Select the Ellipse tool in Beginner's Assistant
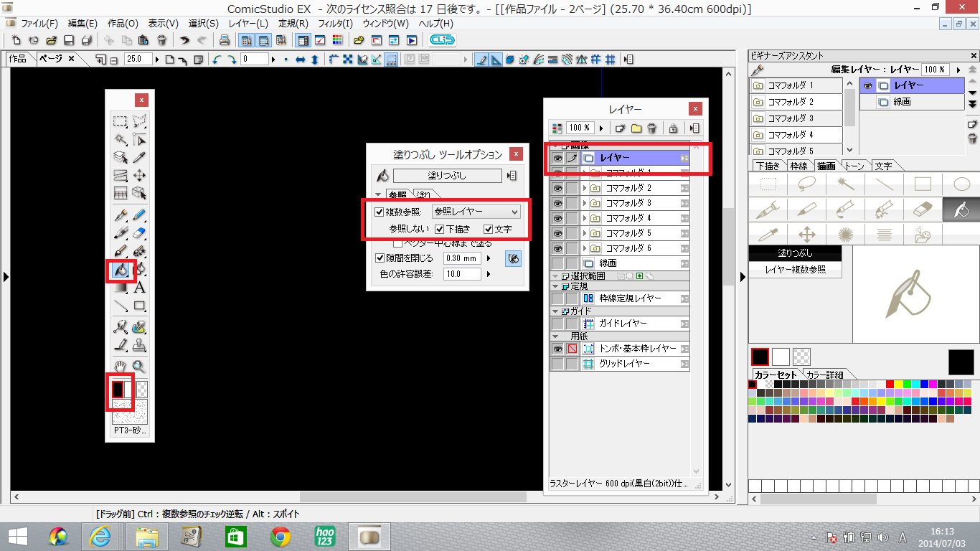The width and height of the screenshot is (980, 551). (961, 184)
